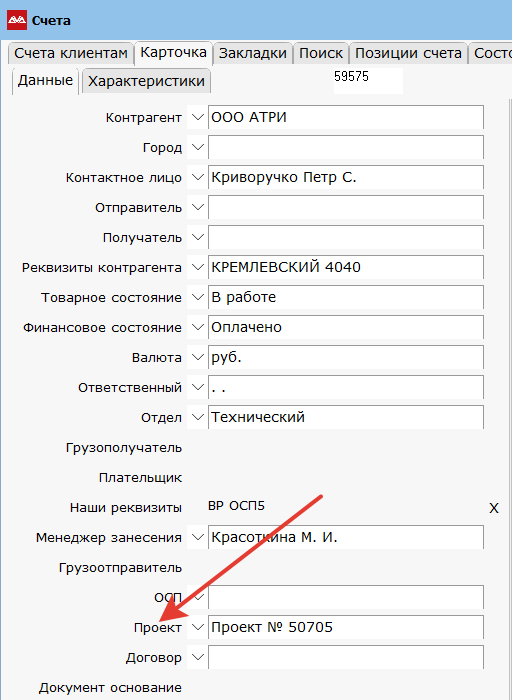Image resolution: width=512 pixels, height=700 pixels.
Task: Open the Позиции счета tab
Action: coord(408,54)
